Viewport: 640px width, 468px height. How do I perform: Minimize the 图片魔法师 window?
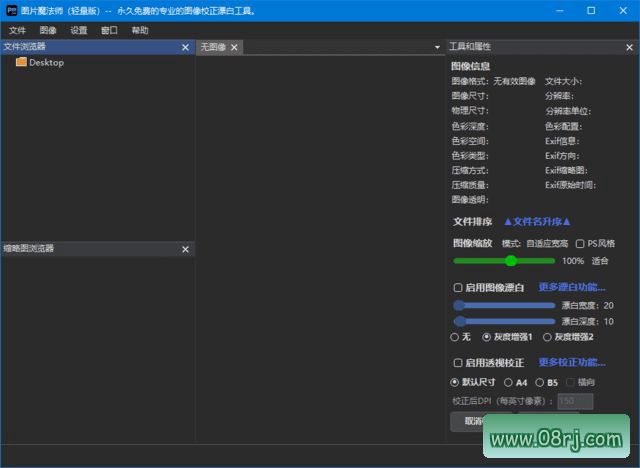[x=560, y=11]
